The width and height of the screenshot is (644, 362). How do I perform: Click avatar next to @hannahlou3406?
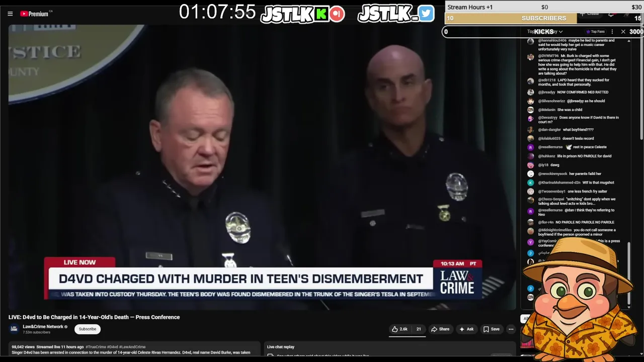[x=530, y=42]
